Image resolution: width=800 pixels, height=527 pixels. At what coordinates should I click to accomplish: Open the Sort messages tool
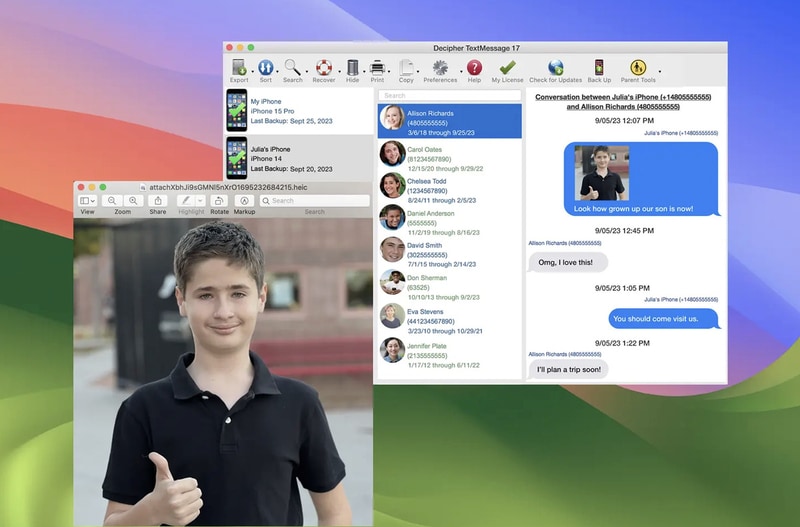265,67
